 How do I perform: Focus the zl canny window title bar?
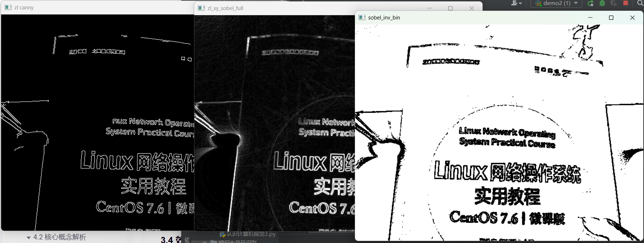pyautogui.click(x=97, y=7)
